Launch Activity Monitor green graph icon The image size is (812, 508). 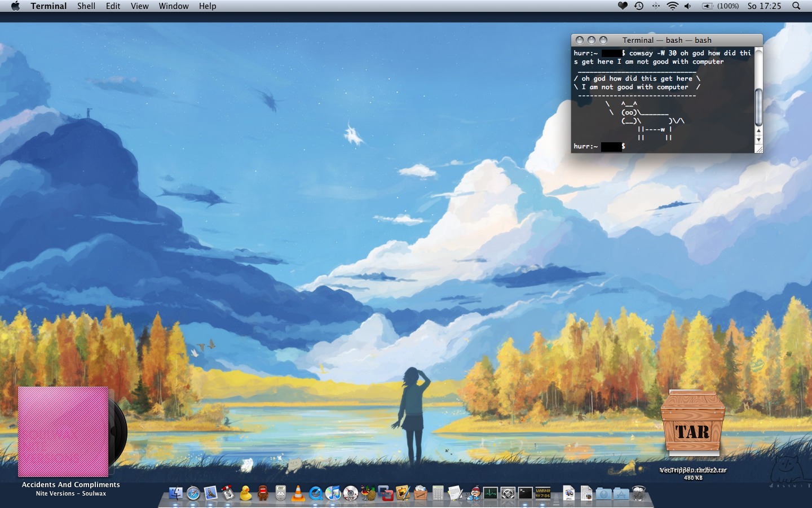pos(491,493)
